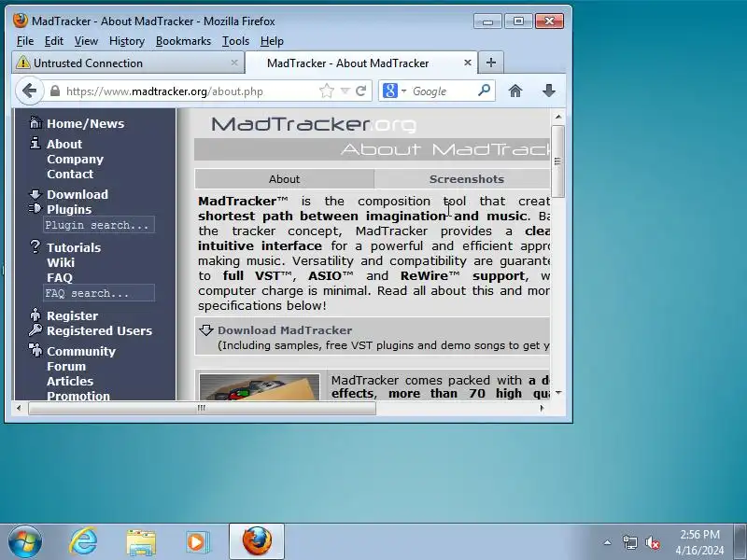The width and height of the screenshot is (747, 560).
Task: Open the Wiki sidebar link
Action: click(x=61, y=262)
